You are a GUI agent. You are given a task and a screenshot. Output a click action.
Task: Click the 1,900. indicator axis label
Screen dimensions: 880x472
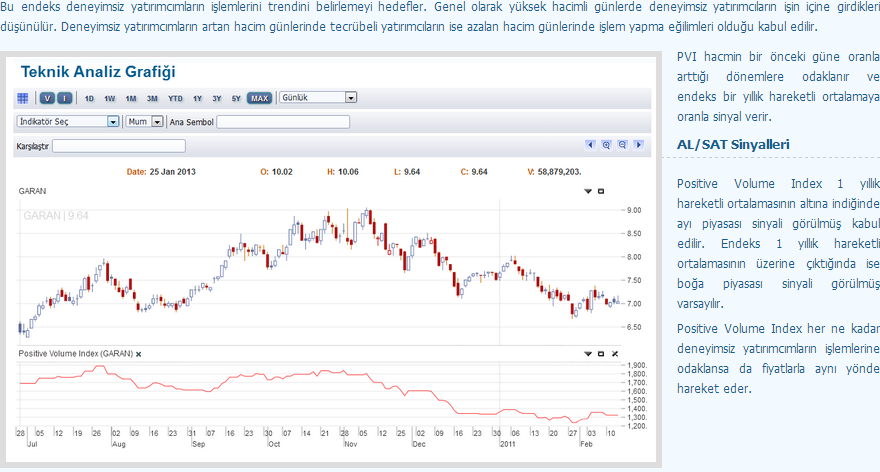point(637,365)
